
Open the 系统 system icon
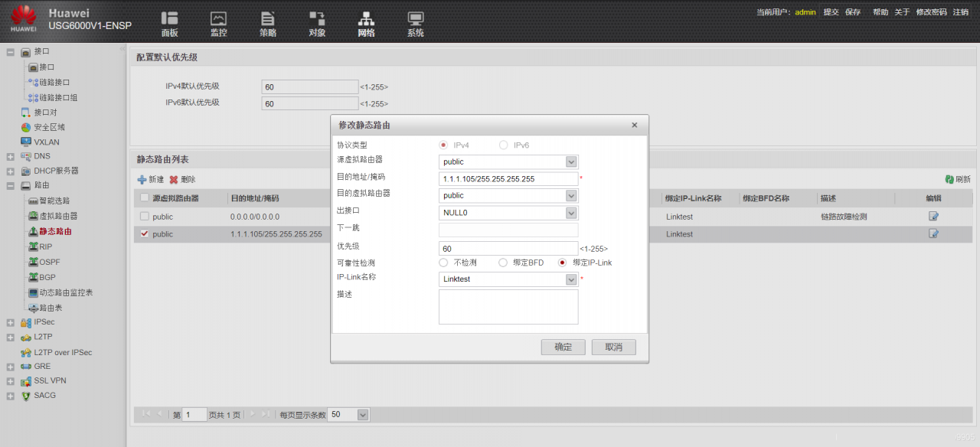click(415, 18)
